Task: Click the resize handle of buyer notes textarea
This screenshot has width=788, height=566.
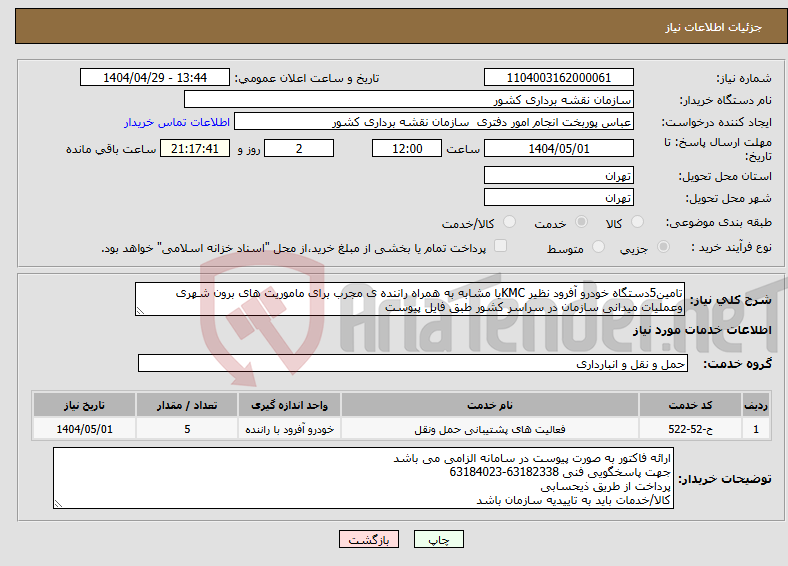Action: 58,503
